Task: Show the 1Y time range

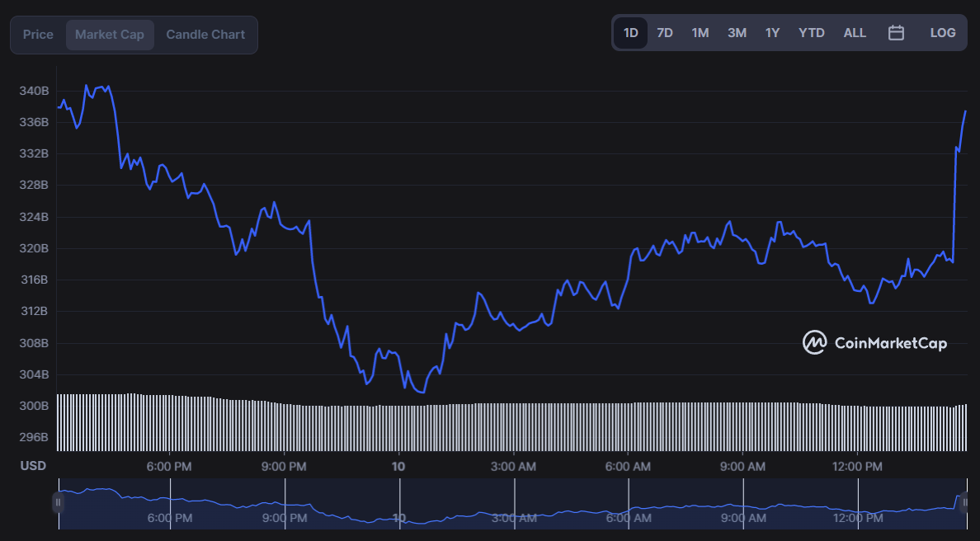Action: point(772,33)
